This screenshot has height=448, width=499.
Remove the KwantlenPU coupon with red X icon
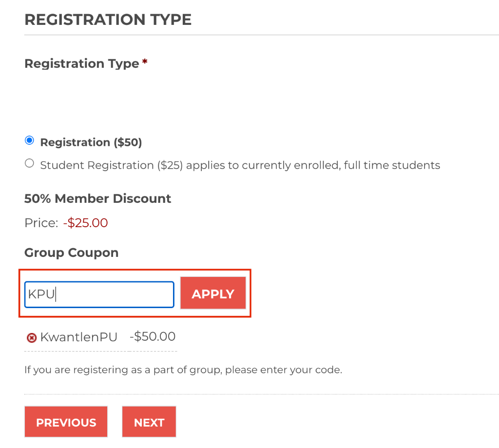(32, 337)
